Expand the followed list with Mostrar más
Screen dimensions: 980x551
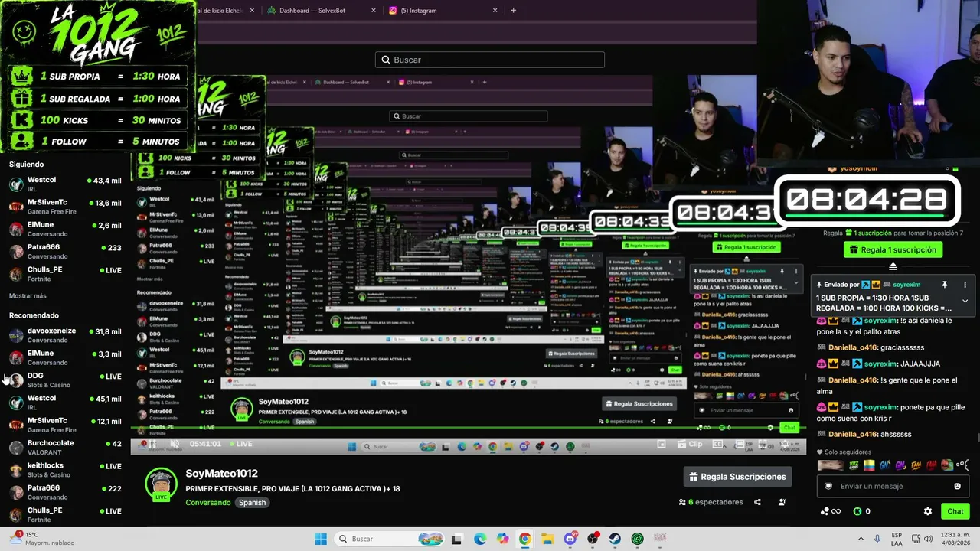pyautogui.click(x=28, y=295)
